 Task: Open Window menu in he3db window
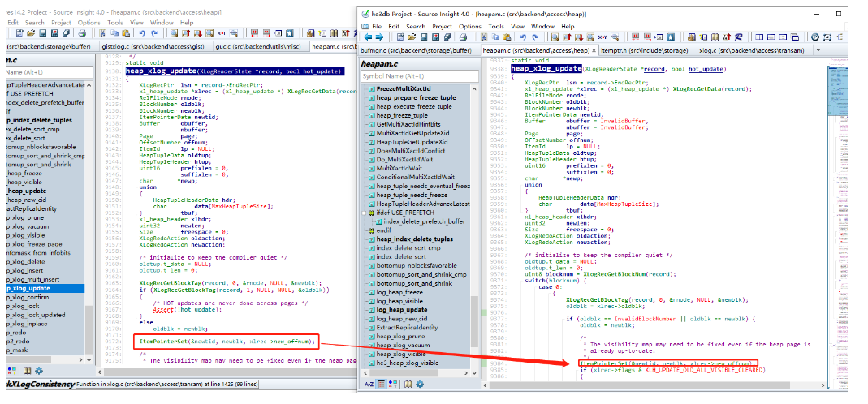pos(542,26)
